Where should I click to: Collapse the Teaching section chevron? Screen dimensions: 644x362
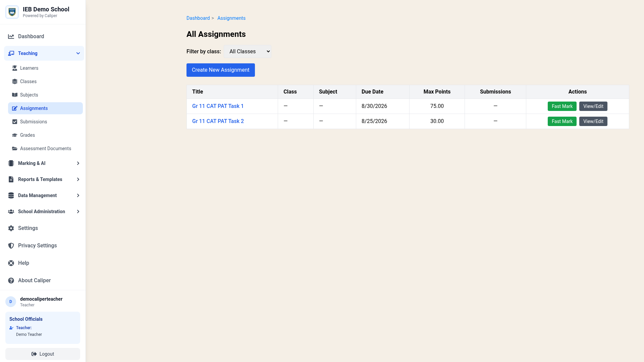tap(78, 53)
